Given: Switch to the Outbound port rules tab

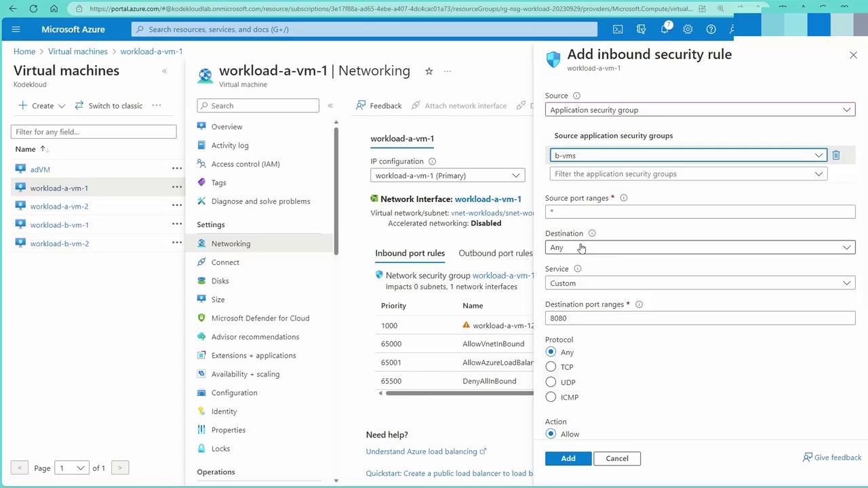Looking at the screenshot, I should pos(496,253).
